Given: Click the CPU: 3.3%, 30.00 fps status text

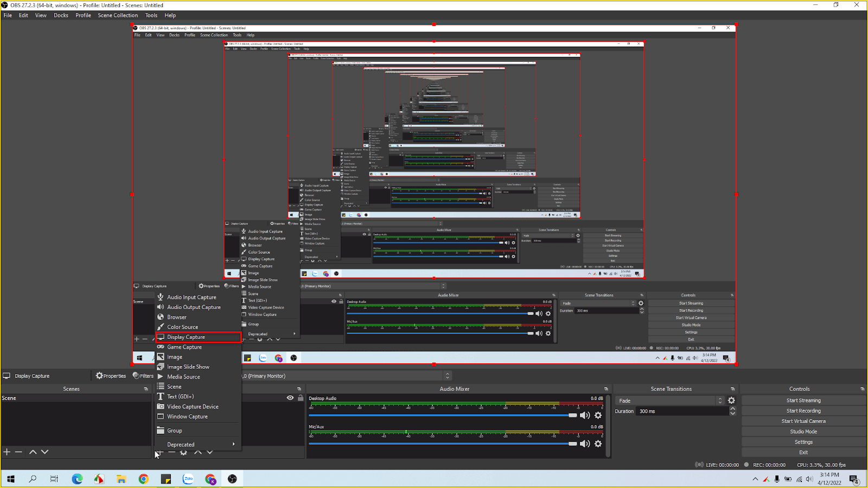Looking at the screenshot, I should click(x=821, y=465).
